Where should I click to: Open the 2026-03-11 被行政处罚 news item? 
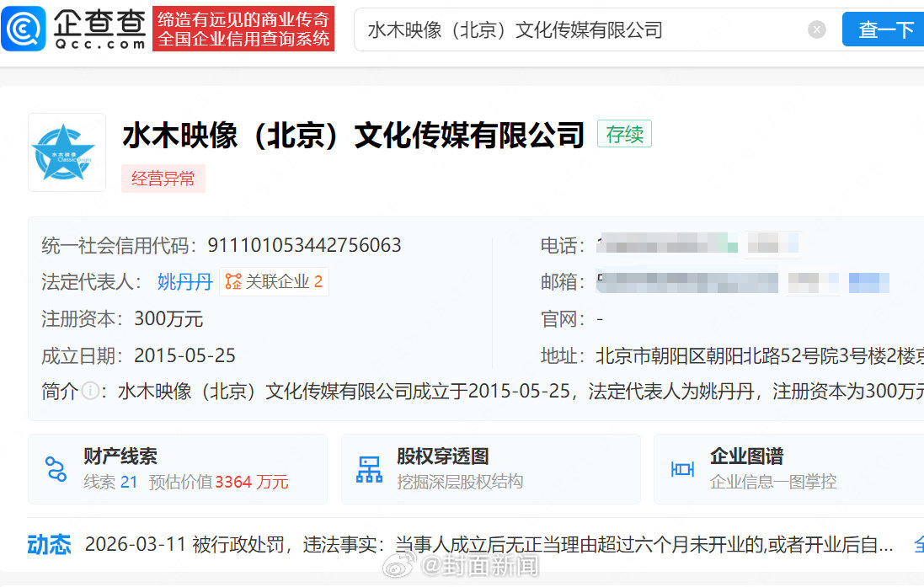point(489,545)
